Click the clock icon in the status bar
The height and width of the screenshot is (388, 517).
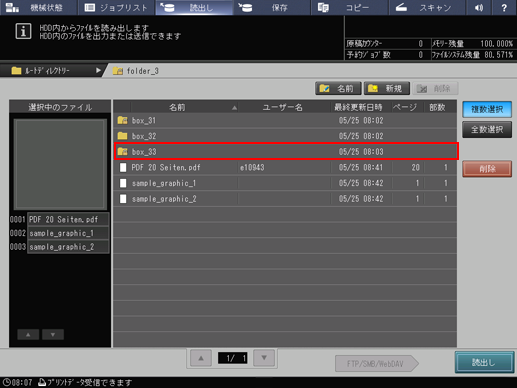pyautogui.click(x=6, y=382)
